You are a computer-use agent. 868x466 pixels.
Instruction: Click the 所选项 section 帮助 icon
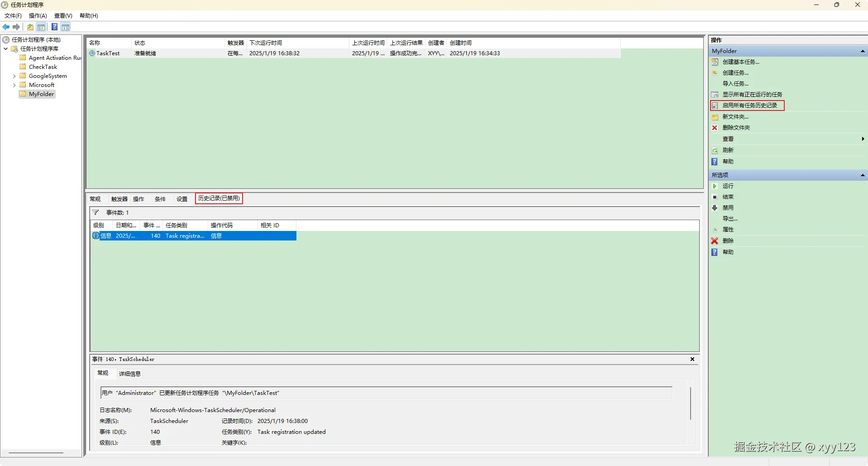pos(715,252)
